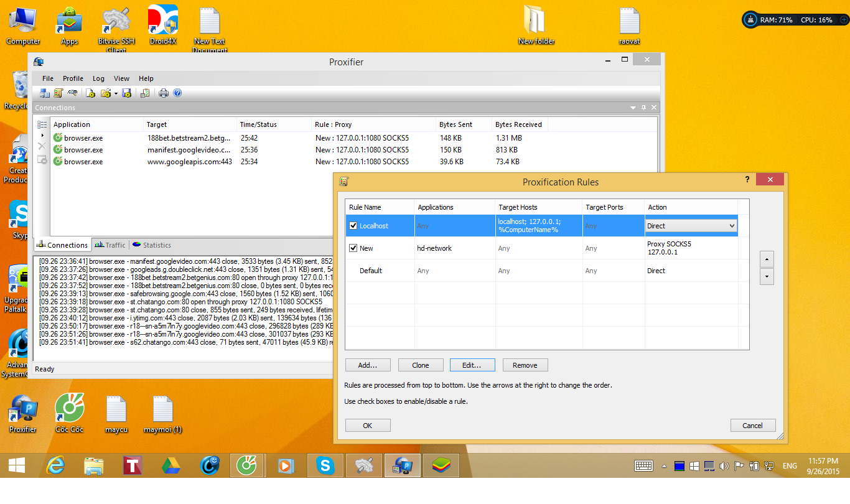Open the Profile menu

pos(73,78)
